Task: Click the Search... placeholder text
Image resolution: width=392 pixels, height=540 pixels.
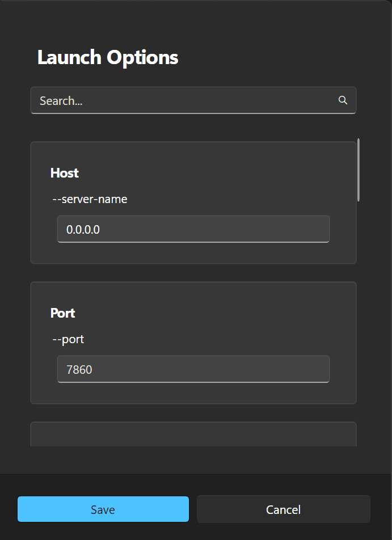Action: point(61,101)
